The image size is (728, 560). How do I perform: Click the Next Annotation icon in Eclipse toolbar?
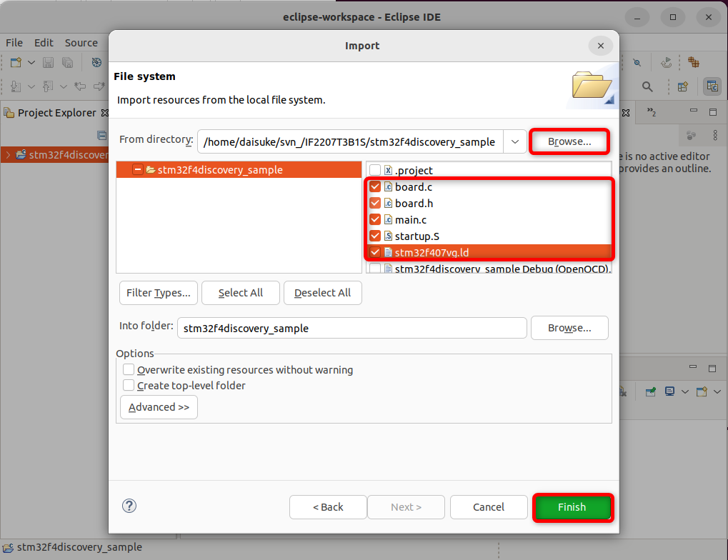[15, 86]
